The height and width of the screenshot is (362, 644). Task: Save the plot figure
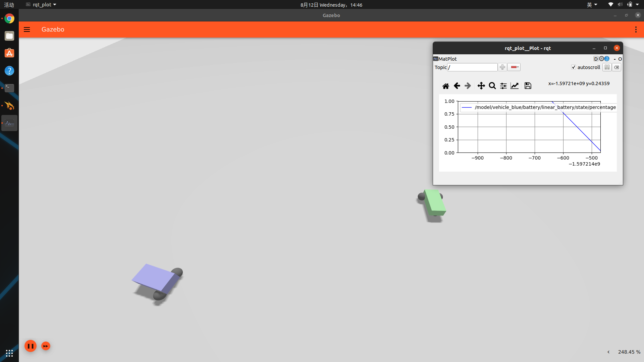pyautogui.click(x=527, y=86)
